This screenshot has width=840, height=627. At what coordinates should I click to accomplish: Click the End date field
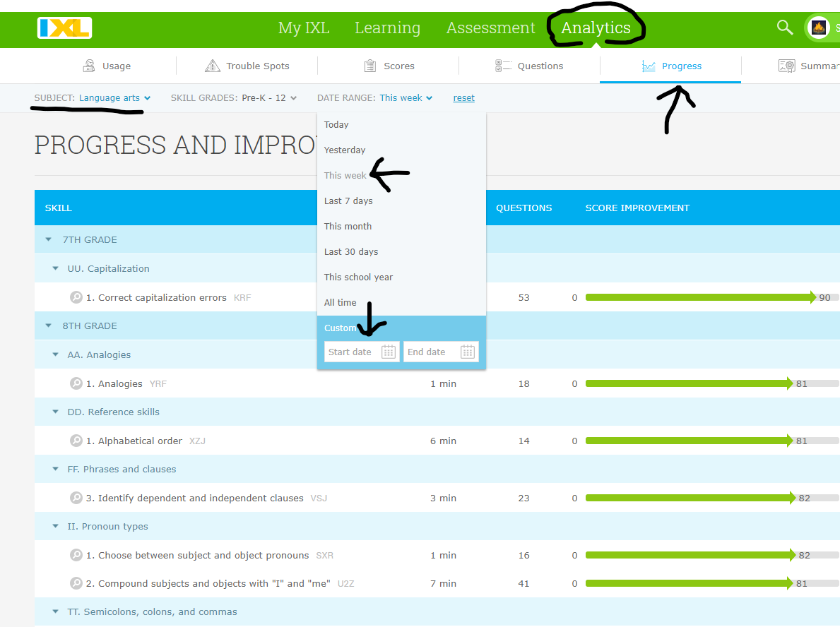tap(440, 352)
